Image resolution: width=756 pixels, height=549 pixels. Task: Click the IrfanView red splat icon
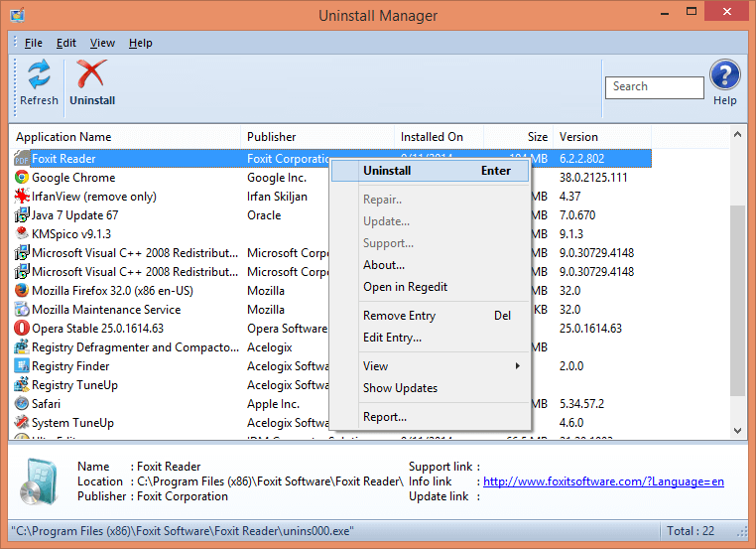[22, 196]
